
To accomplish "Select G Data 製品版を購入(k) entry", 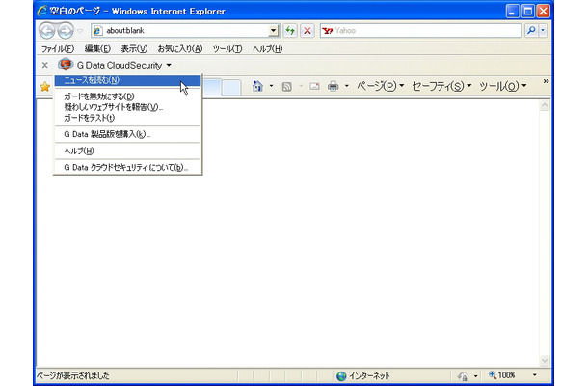I will [x=127, y=134].
